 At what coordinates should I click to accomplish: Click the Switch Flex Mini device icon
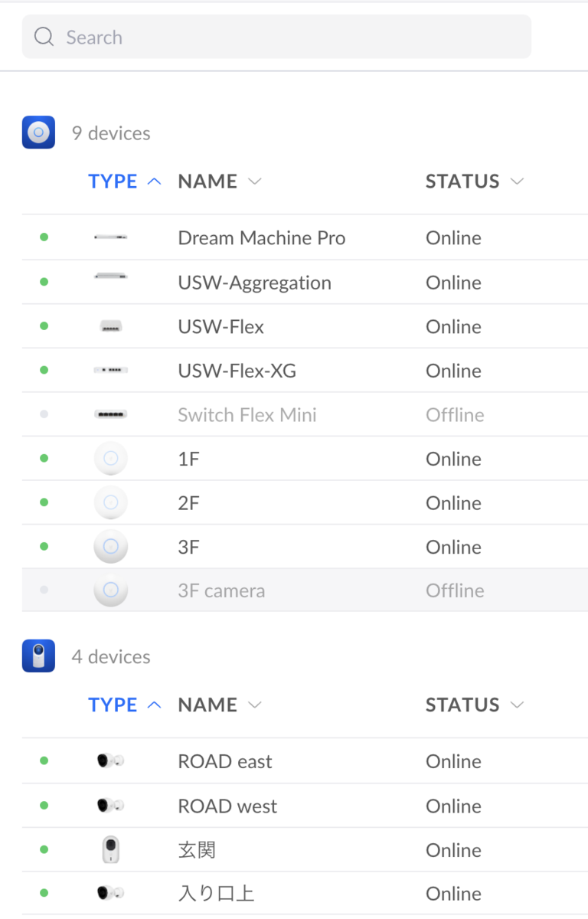coord(111,414)
